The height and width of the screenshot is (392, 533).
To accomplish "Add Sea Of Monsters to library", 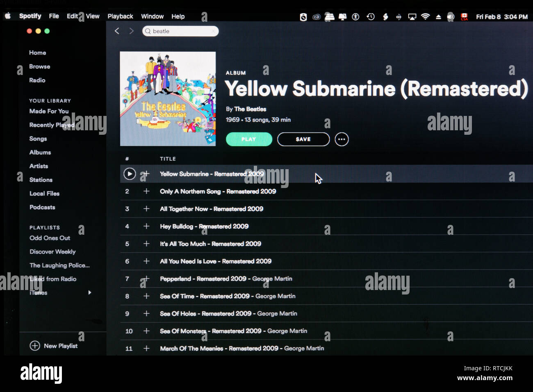I will point(146,331).
